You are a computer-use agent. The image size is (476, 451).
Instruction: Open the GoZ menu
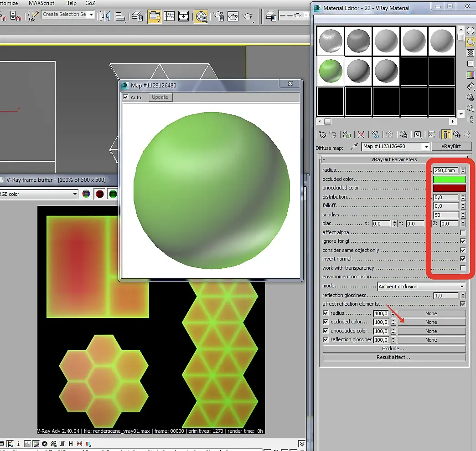pyautogui.click(x=90, y=3)
